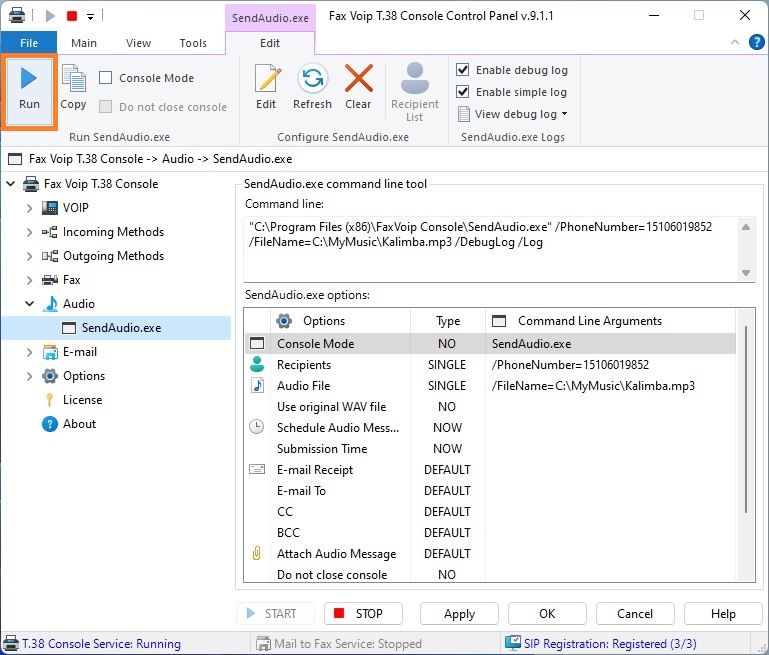769x655 pixels.
Task: Click the Schedule Audio Message clock icon
Action: pyautogui.click(x=256, y=427)
